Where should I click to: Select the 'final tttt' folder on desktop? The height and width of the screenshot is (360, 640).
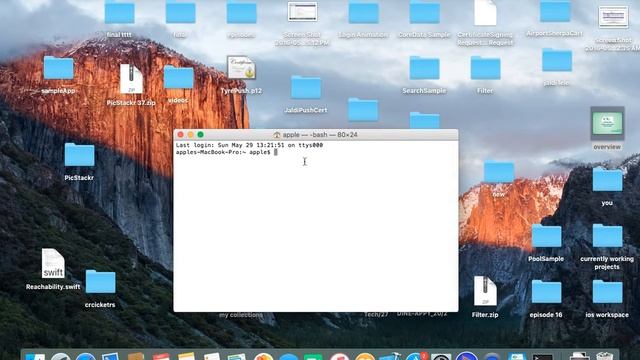(x=119, y=13)
